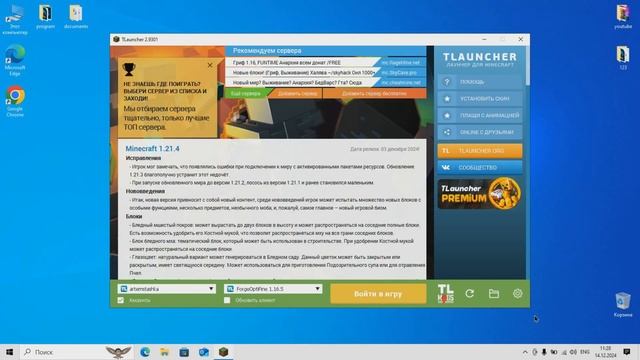Click the question mark help icon
The image size is (640, 360).
click(x=447, y=82)
